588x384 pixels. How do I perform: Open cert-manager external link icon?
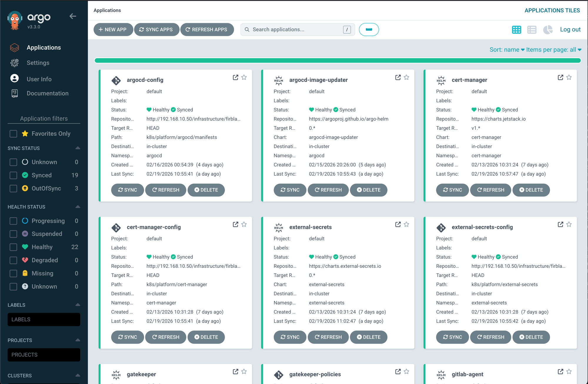560,77
